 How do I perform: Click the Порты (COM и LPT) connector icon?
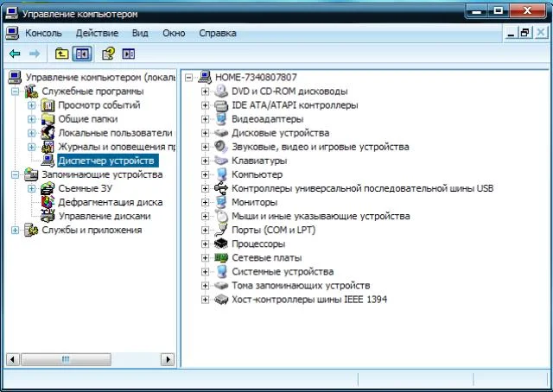click(x=221, y=230)
